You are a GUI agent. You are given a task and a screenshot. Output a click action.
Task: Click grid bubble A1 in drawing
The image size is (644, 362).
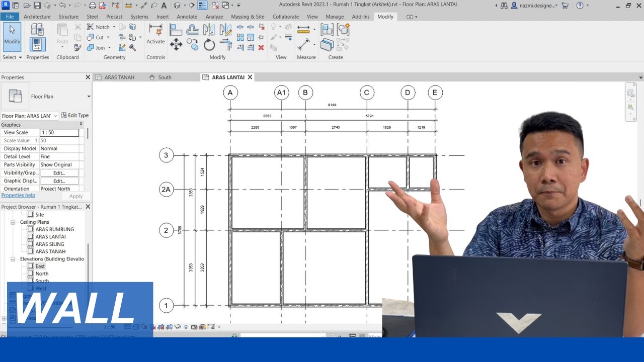[x=281, y=93]
